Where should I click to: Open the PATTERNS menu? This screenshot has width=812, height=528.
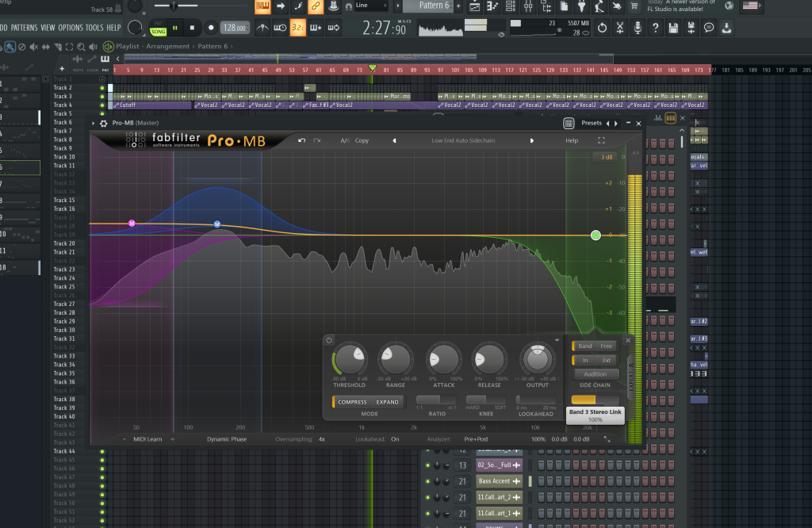click(x=24, y=28)
